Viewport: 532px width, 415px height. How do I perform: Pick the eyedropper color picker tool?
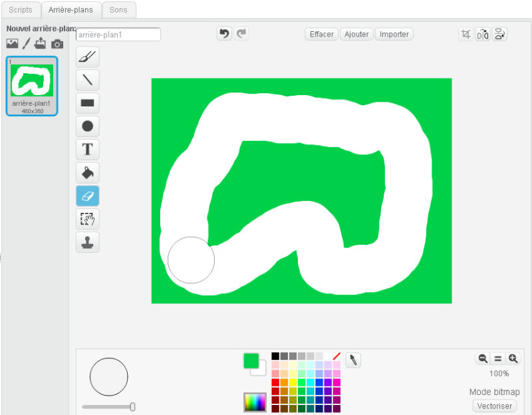(354, 360)
